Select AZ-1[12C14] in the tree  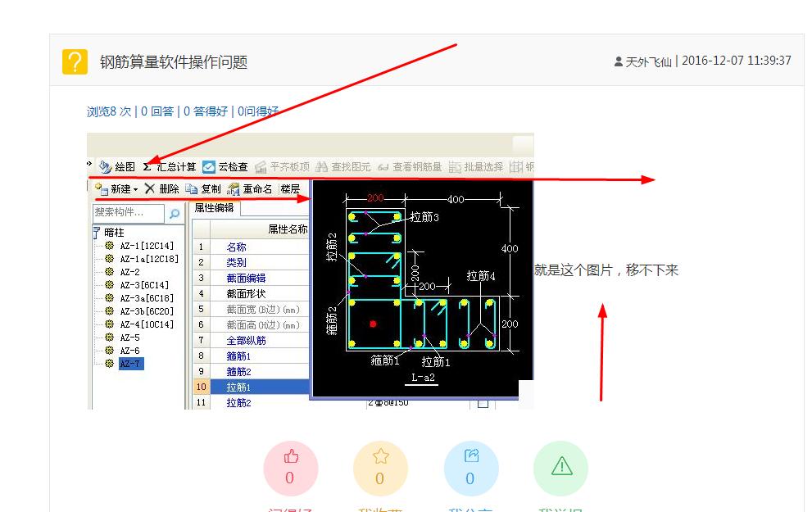pyautogui.click(x=147, y=246)
